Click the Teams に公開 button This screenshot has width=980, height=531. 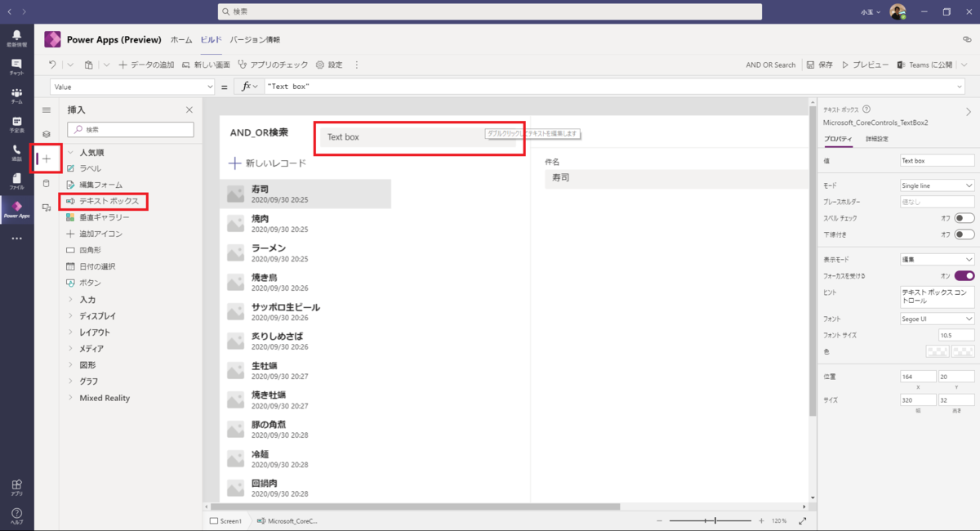924,65
